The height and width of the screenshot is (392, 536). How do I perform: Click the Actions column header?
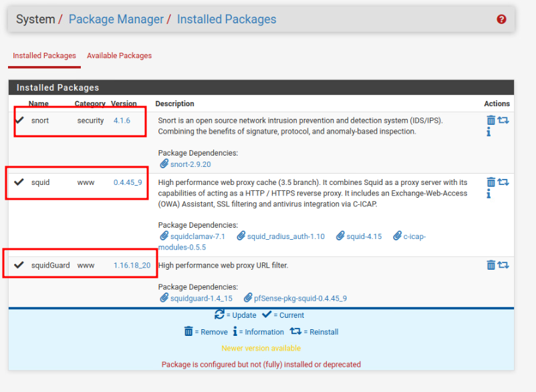[497, 104]
